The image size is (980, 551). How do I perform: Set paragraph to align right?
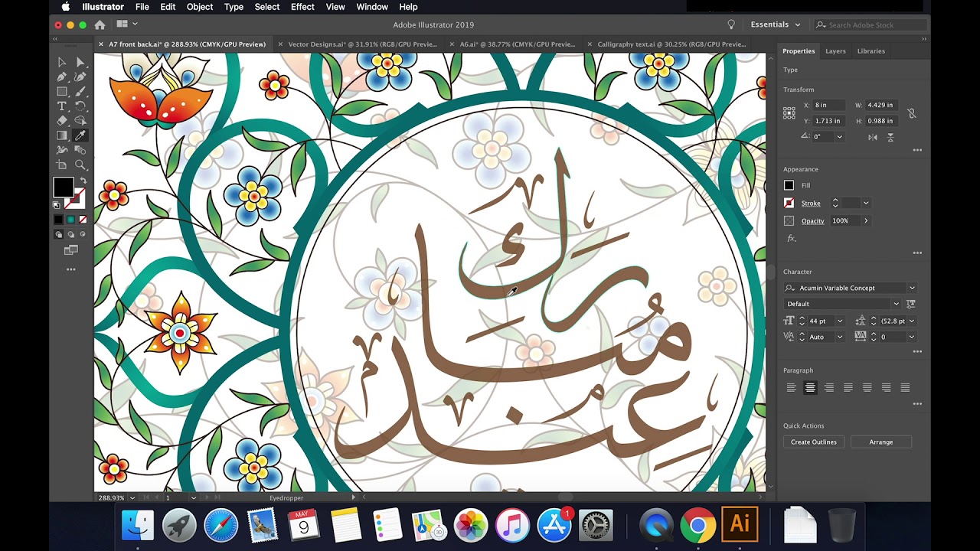[829, 388]
